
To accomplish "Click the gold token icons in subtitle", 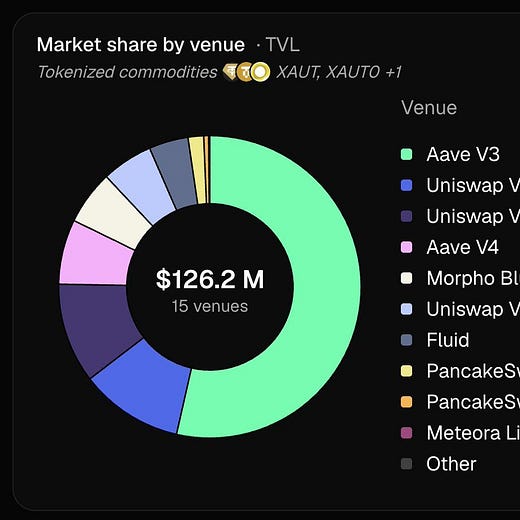I will (x=246, y=72).
